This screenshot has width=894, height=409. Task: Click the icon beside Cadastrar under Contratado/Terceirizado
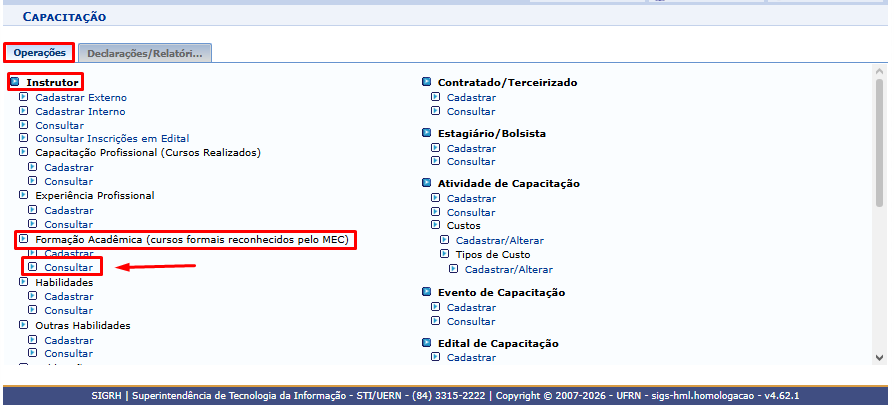coord(435,97)
